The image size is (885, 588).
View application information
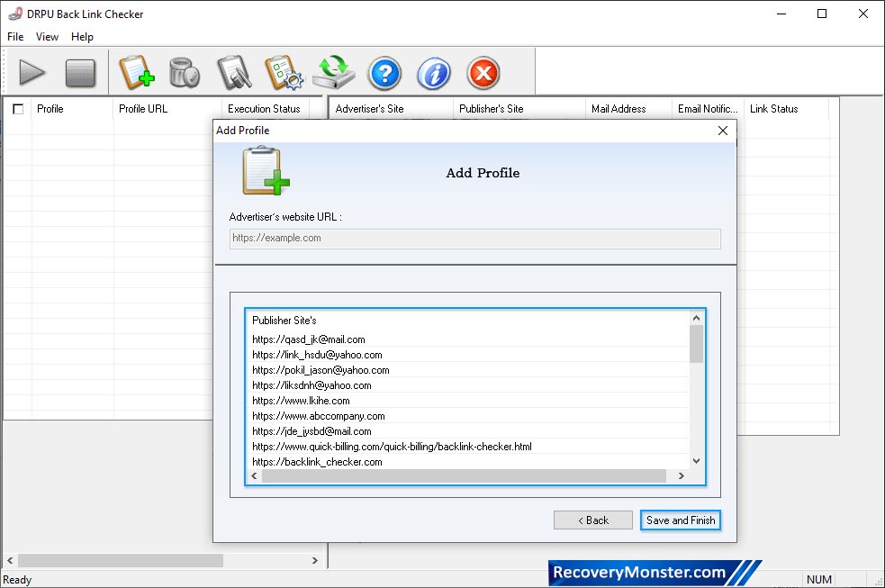[433, 73]
